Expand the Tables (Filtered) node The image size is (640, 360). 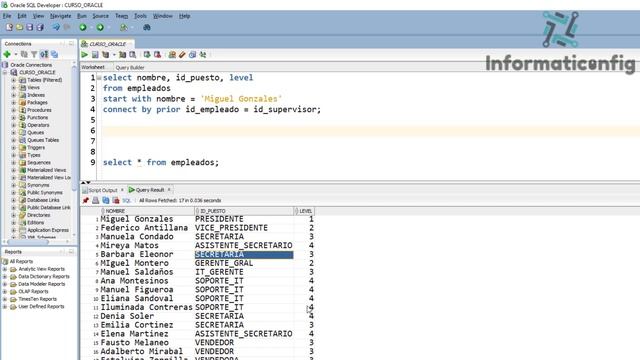click(x=13, y=80)
